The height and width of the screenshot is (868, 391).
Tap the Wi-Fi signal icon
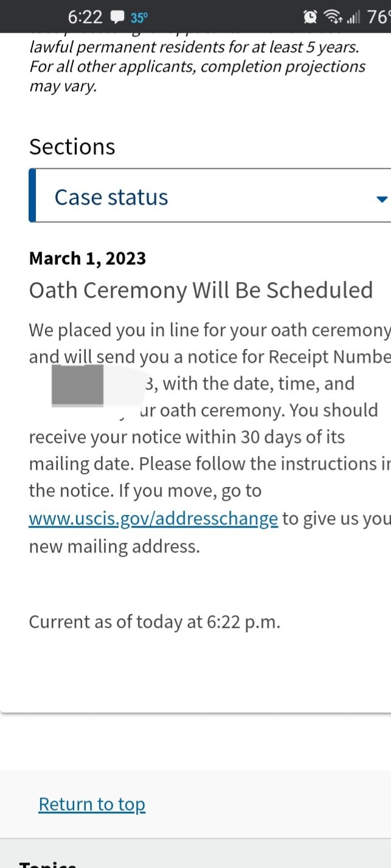point(333,16)
